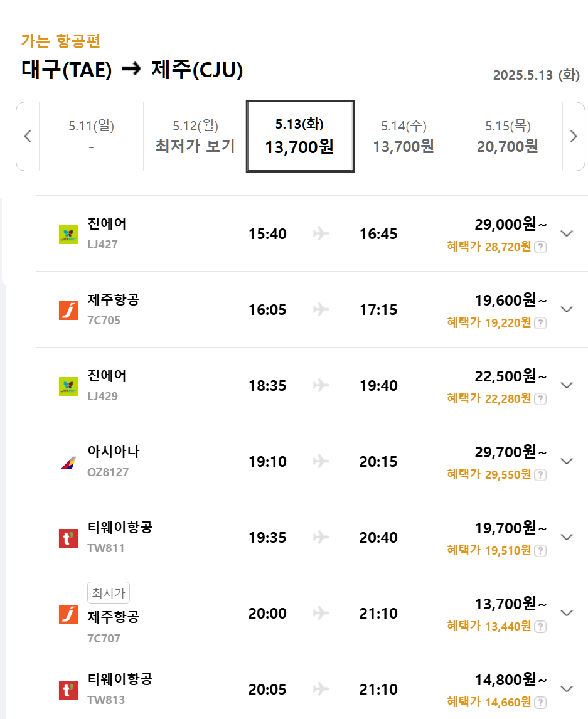Click the 혜택가 19,510원 benefit price link
This screenshot has width=588, height=719.
click(x=489, y=550)
